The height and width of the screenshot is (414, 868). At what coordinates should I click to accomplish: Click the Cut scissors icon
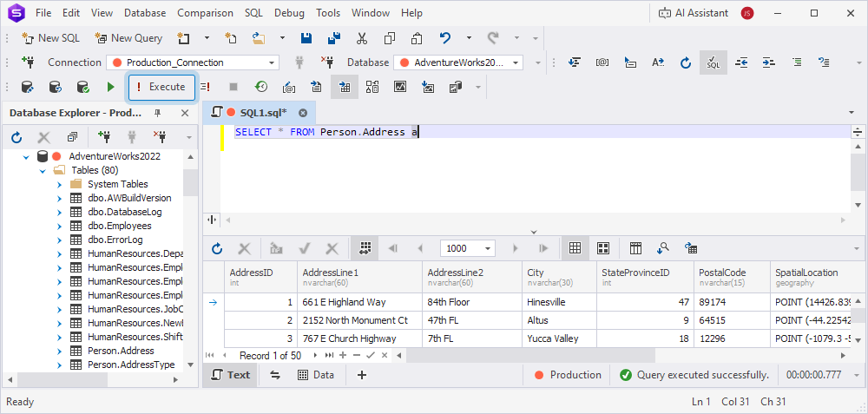[362, 38]
